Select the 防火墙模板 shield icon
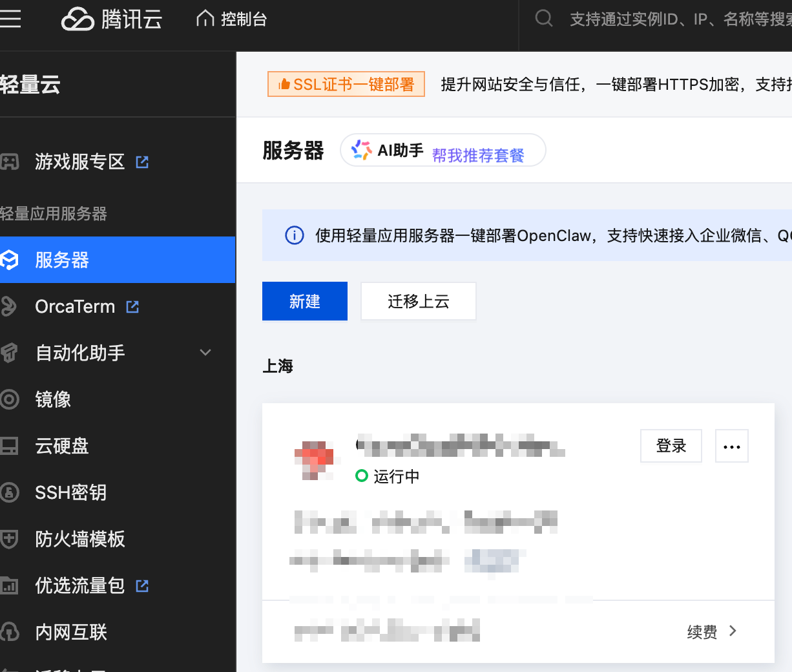 pyautogui.click(x=10, y=539)
